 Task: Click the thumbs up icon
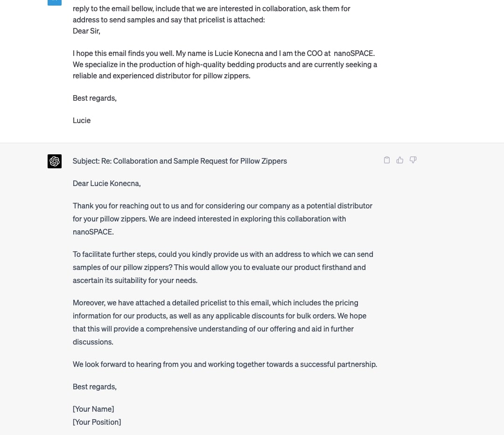coord(400,160)
